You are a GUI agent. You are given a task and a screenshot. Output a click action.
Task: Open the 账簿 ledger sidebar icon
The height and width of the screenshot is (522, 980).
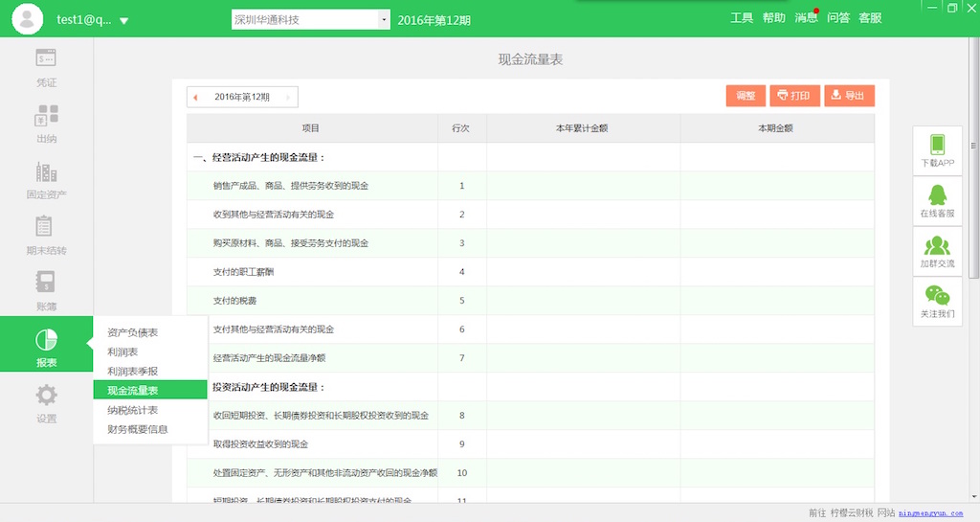46,283
